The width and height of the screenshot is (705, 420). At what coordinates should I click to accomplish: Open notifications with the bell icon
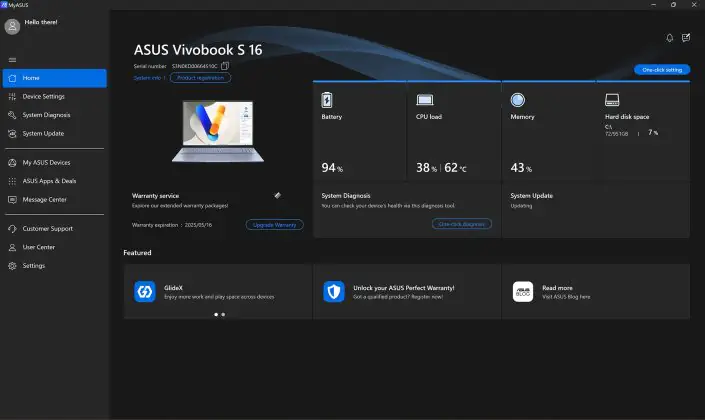[669, 38]
